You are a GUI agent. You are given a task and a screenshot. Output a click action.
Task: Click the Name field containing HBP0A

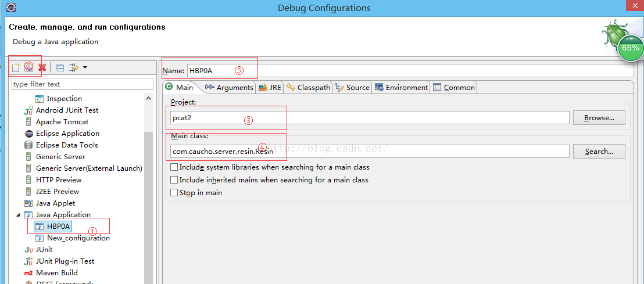[407, 71]
